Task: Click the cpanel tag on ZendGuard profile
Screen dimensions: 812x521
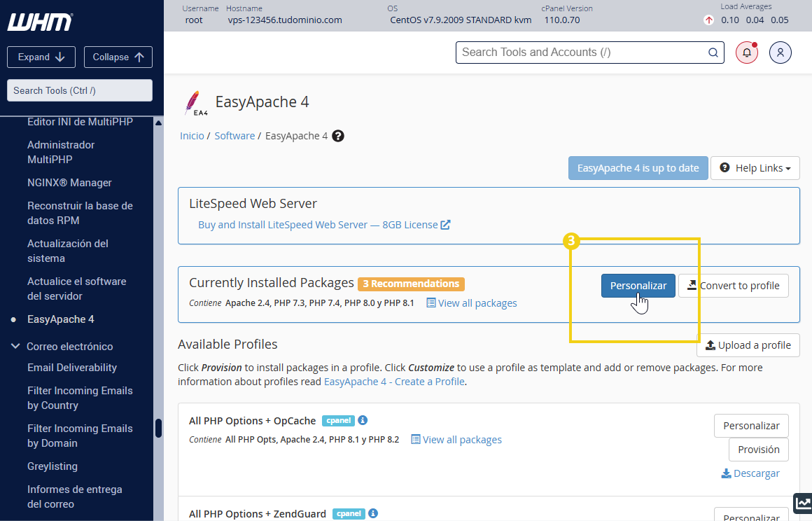Action: click(x=349, y=514)
